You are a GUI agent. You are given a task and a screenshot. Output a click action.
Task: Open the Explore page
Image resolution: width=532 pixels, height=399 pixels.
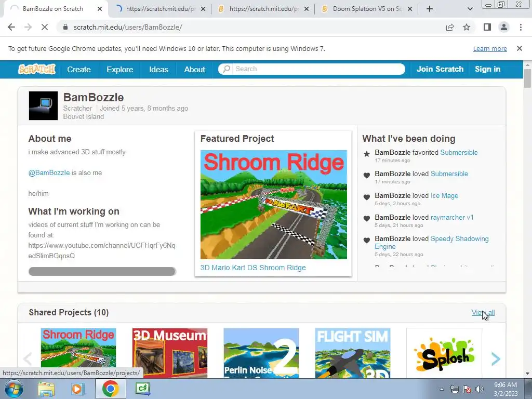coord(120,69)
